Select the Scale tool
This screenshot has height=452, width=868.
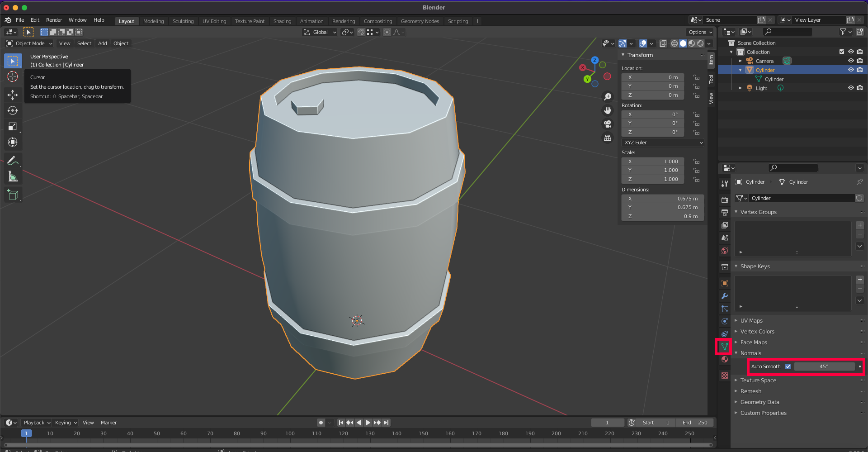(x=13, y=127)
